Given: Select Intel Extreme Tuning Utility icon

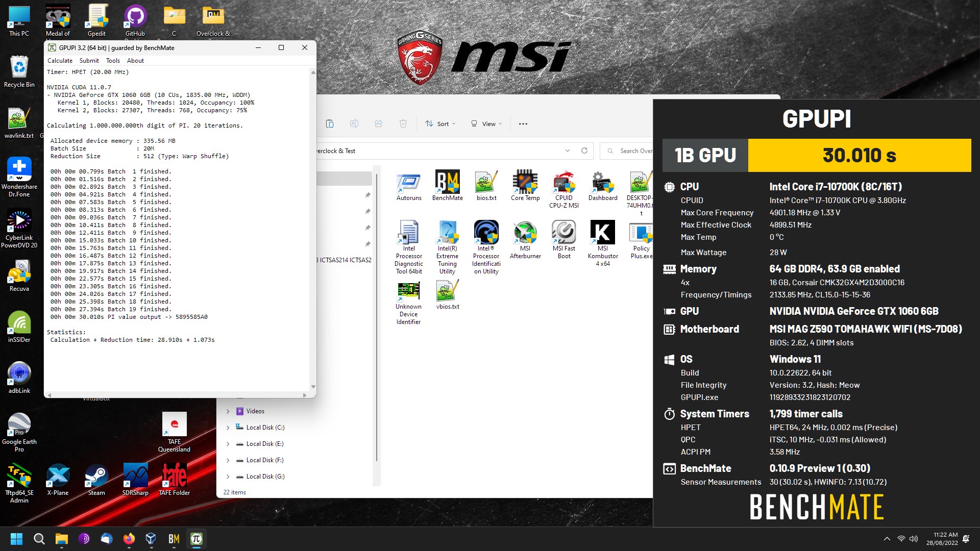Looking at the screenshot, I should click(x=448, y=248).
